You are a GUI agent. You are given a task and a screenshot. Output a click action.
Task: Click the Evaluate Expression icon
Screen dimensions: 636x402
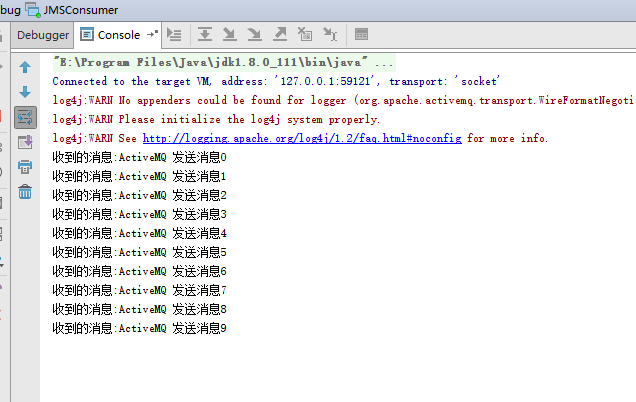361,34
